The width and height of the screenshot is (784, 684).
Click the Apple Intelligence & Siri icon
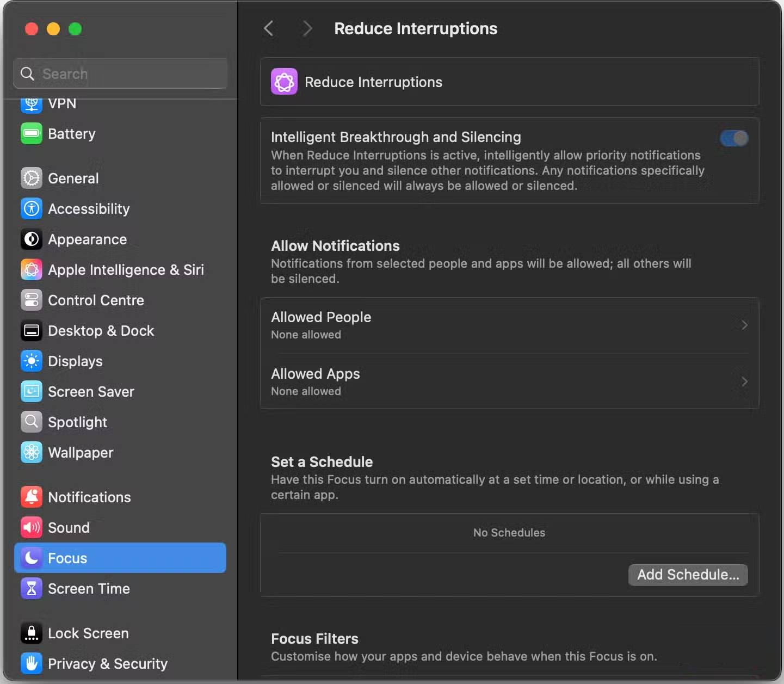(x=32, y=269)
